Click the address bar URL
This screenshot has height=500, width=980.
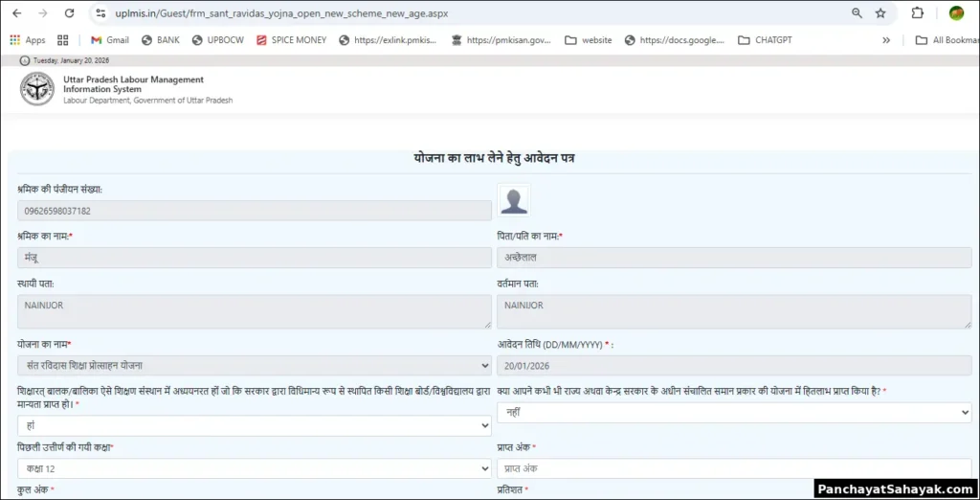coord(281,13)
